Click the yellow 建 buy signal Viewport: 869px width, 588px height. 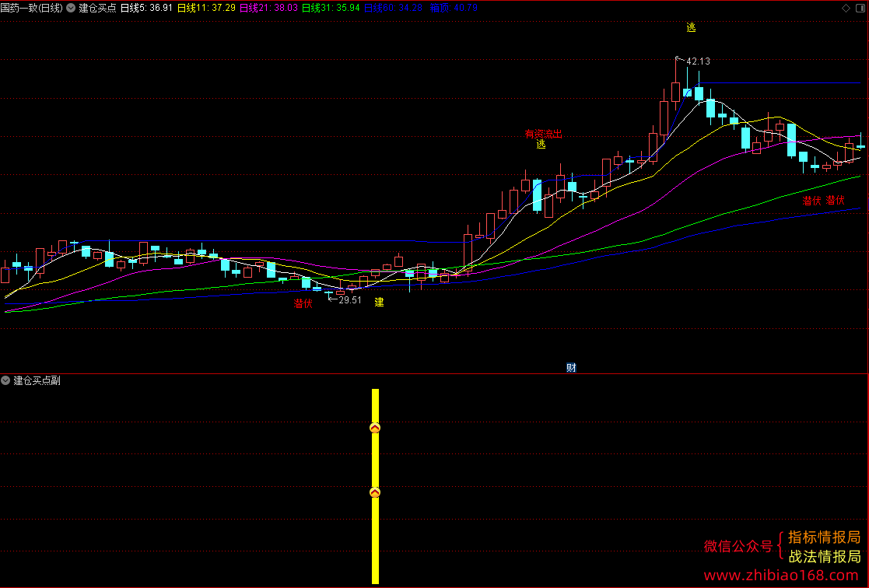(x=379, y=302)
